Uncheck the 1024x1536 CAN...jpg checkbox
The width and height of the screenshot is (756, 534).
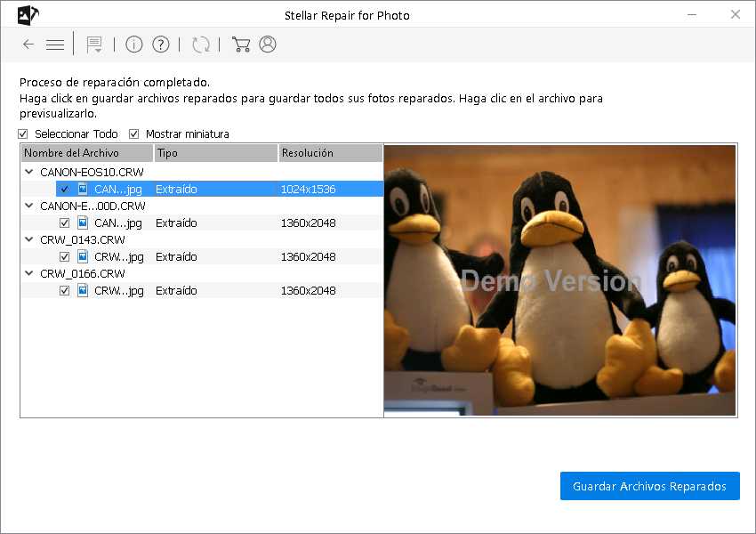click(64, 189)
